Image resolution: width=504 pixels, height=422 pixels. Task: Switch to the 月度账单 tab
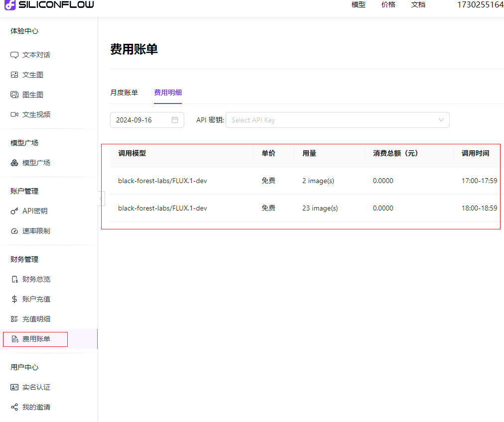[124, 93]
